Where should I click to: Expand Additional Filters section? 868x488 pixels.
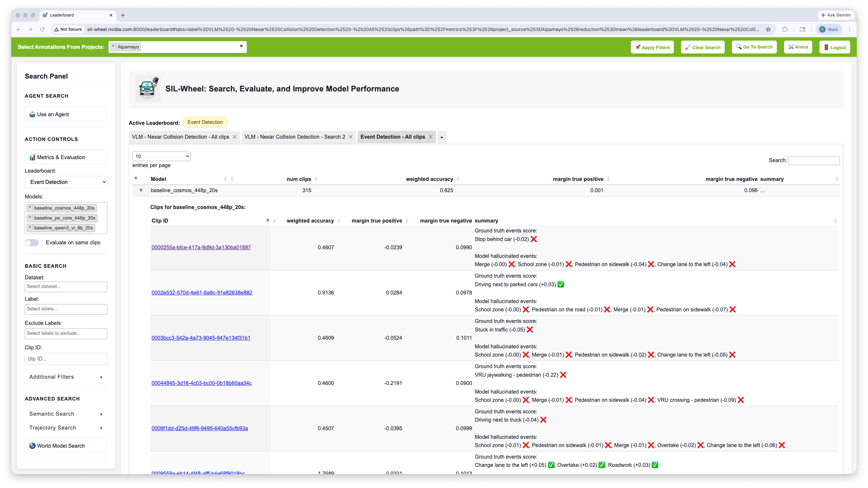click(x=66, y=377)
